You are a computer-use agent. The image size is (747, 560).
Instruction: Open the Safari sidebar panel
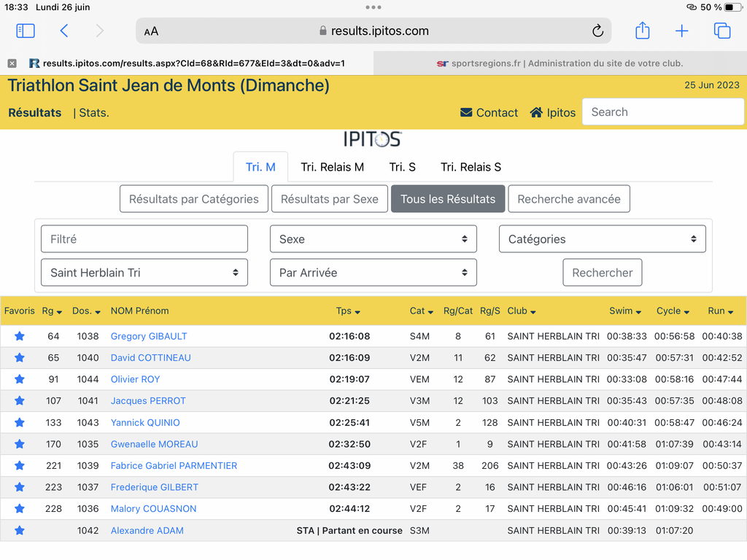pos(26,31)
